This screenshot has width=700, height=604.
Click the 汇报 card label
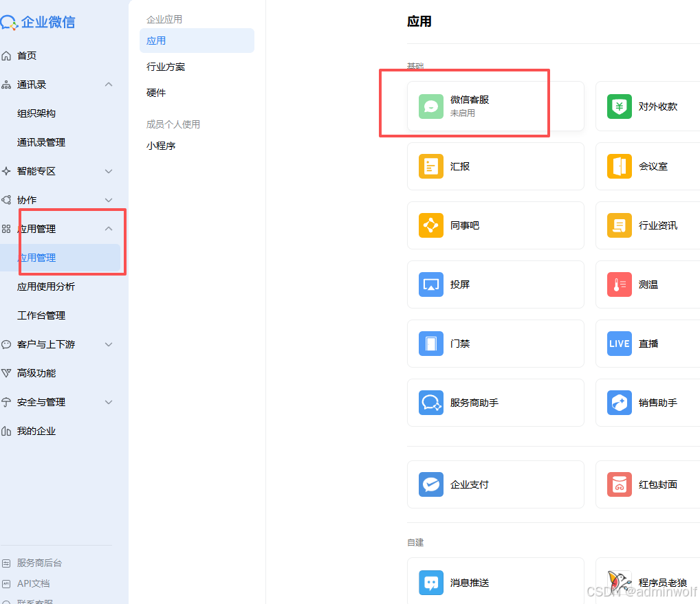tap(460, 166)
